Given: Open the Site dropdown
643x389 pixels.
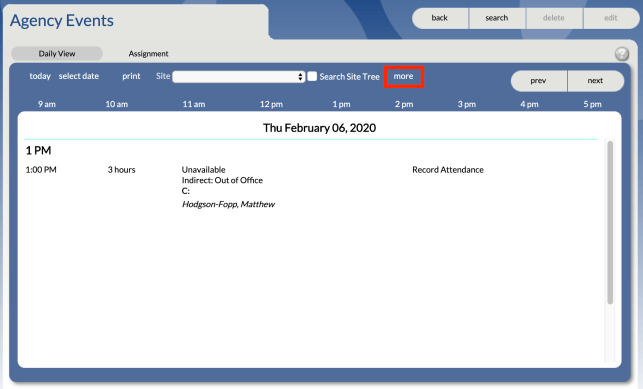Looking at the screenshot, I should point(239,77).
